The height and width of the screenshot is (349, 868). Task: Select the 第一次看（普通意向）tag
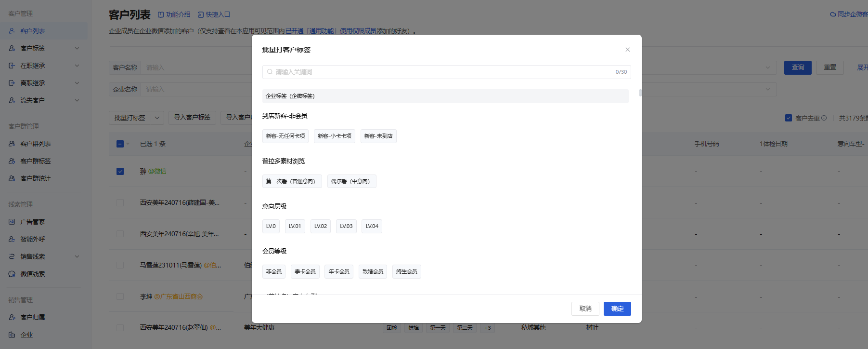pos(292,181)
